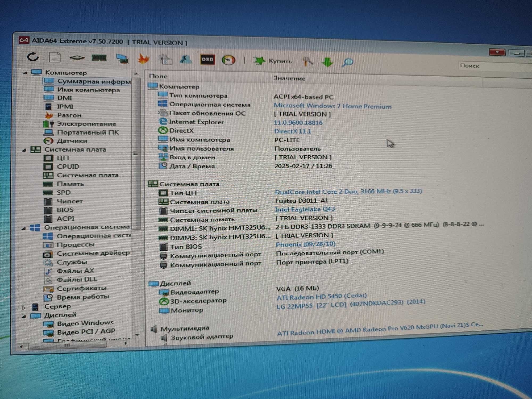Open Системные драйверы tree item
Image resolution: width=532 pixels, height=399 pixels.
[x=86, y=253]
